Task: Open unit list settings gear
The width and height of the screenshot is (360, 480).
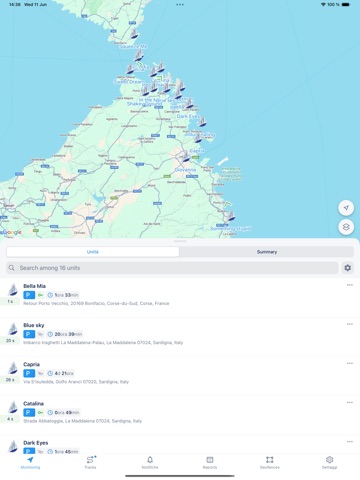Action: (348, 268)
